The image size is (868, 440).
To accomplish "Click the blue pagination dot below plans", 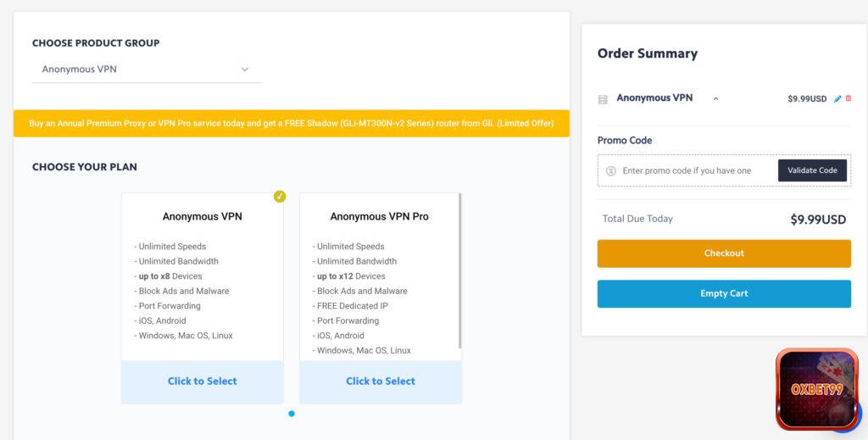I will (x=292, y=414).
